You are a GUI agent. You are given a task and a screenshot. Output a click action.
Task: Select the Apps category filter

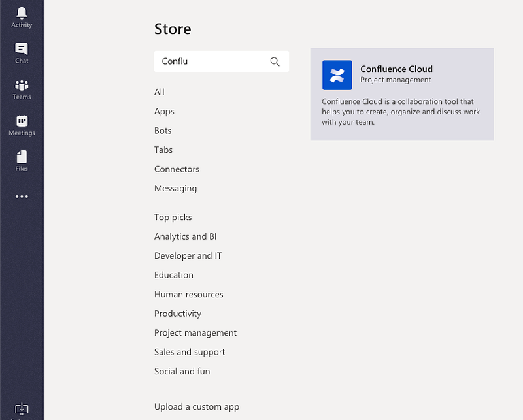(x=164, y=112)
